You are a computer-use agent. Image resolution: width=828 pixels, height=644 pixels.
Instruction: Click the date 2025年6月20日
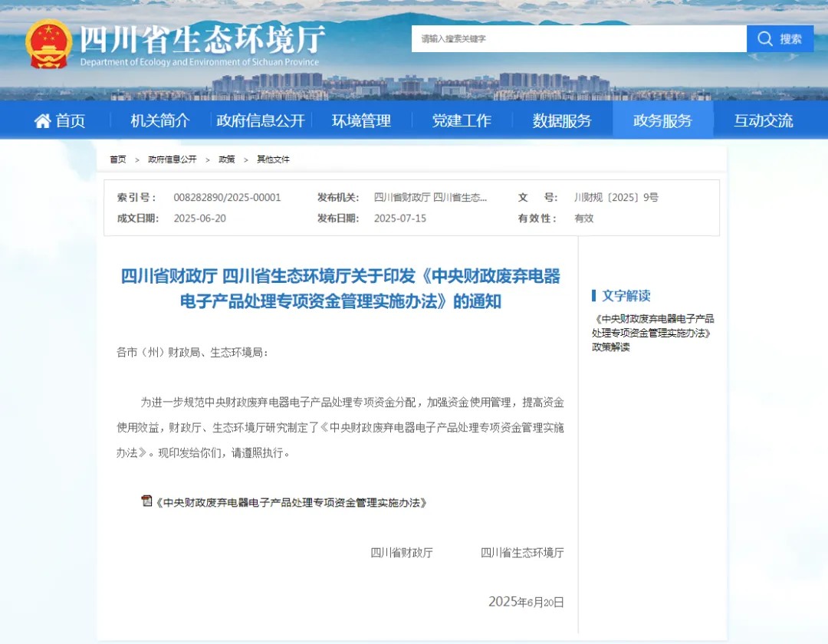coord(526,603)
